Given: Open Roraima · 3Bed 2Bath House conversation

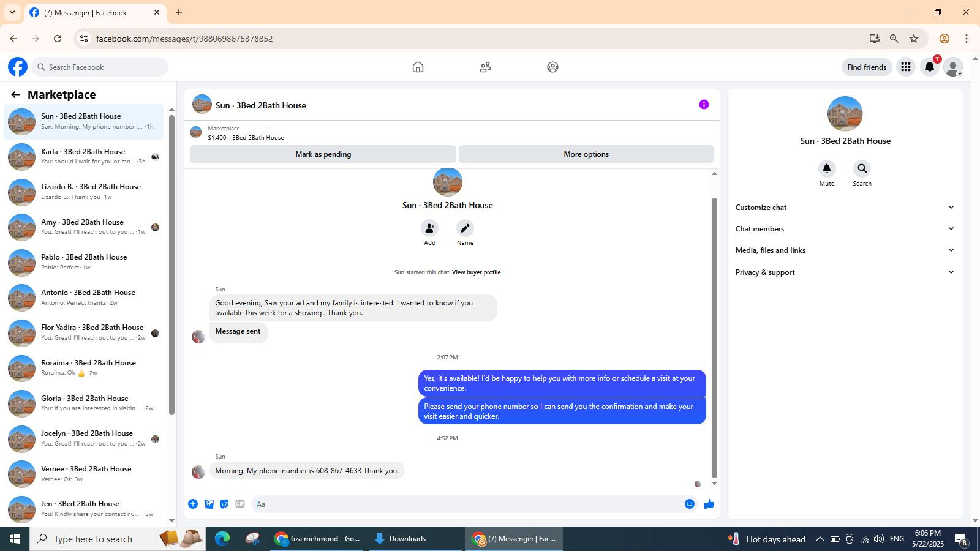Looking at the screenshot, I should pos(84,368).
